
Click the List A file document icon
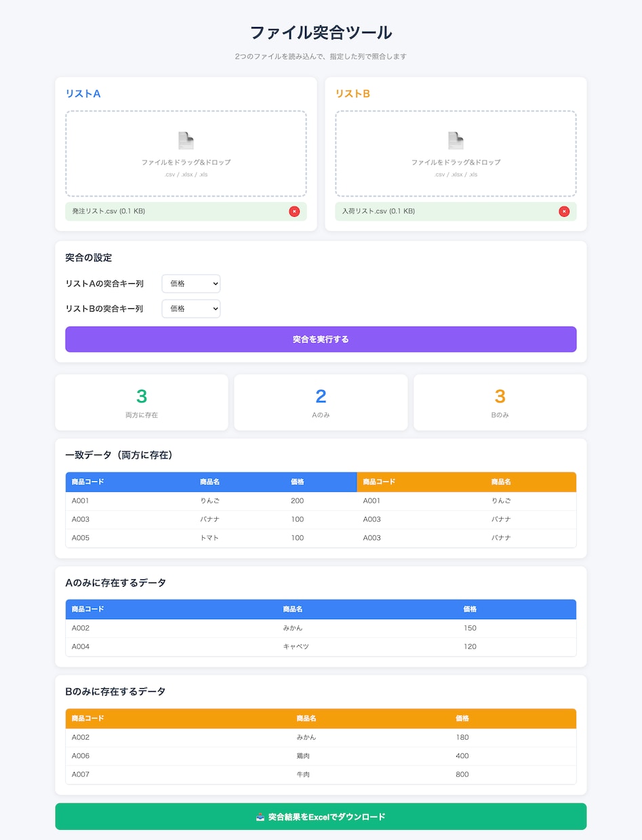click(x=186, y=141)
